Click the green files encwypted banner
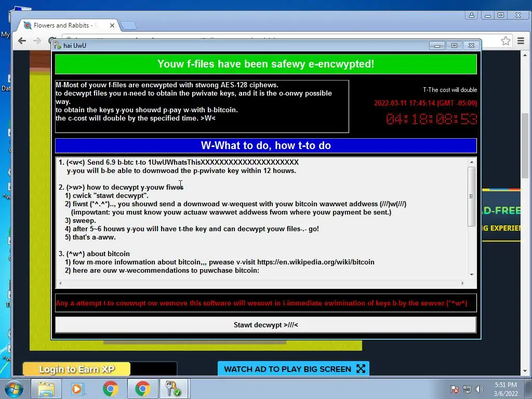532x399 pixels. pyautogui.click(x=265, y=64)
